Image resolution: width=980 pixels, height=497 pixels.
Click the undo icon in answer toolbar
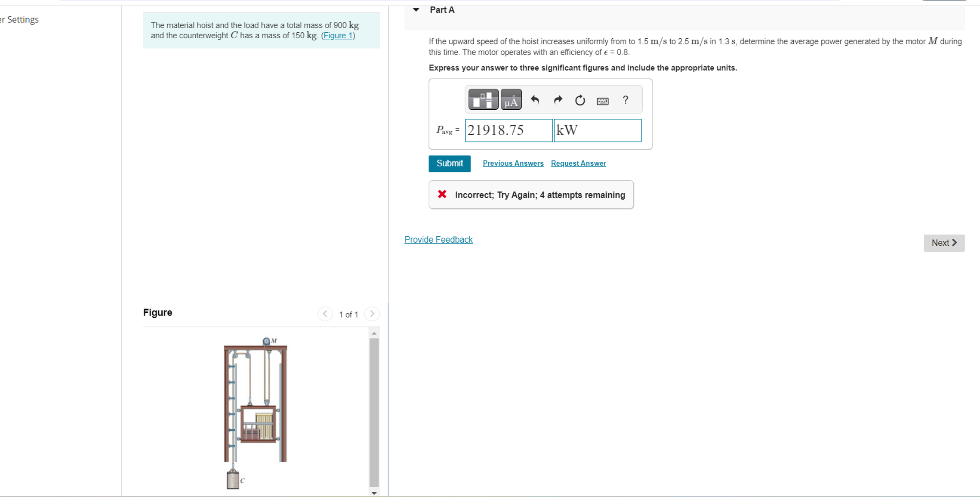click(x=536, y=100)
